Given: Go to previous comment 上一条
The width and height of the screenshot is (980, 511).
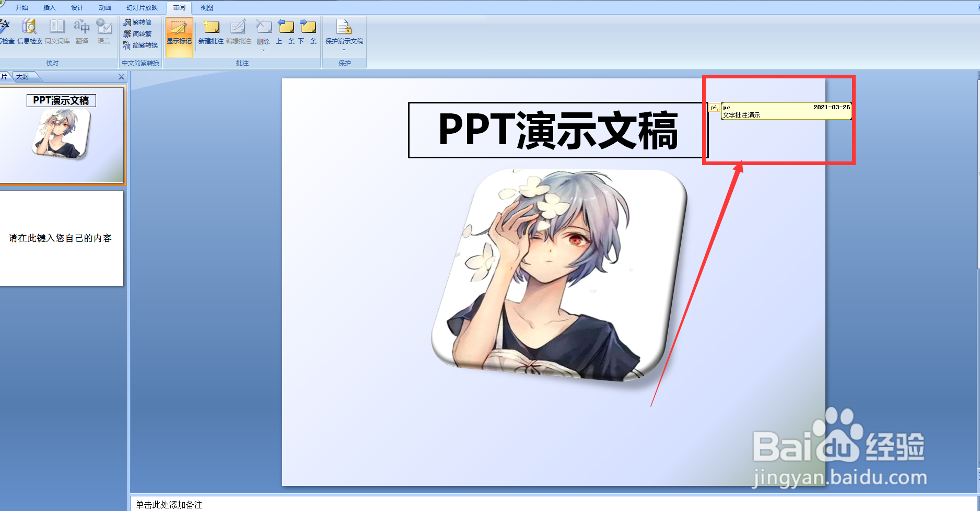Looking at the screenshot, I should tap(285, 31).
